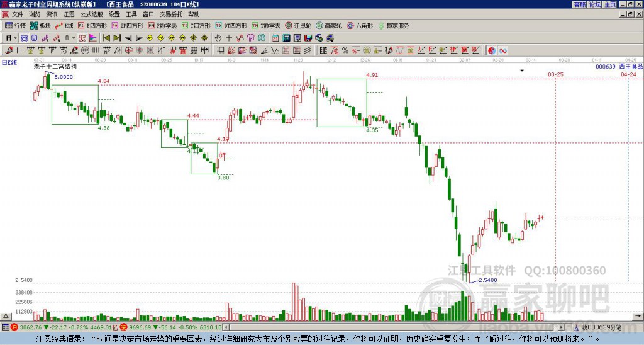
Task: Click the triangle button at volume panel left
Action: (6, 316)
